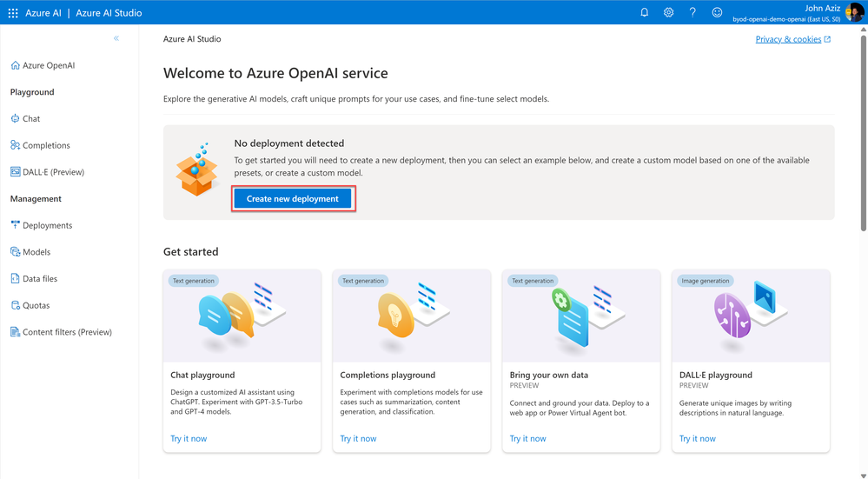Screen dimensions: 868x479
Task: Click the No deployment detected heading
Action: [x=289, y=143]
